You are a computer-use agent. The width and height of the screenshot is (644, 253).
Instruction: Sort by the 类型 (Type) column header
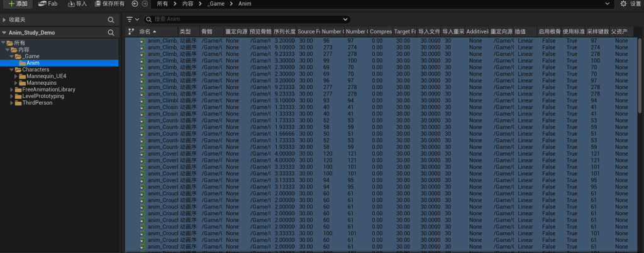(x=189, y=31)
